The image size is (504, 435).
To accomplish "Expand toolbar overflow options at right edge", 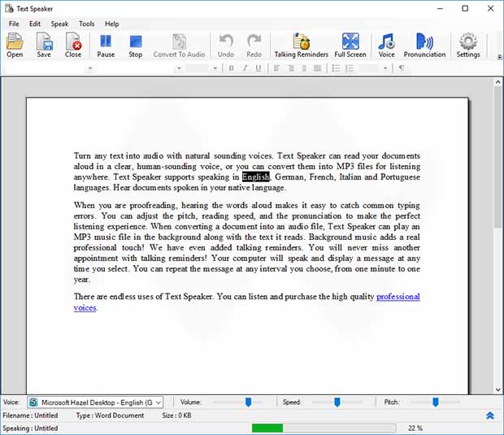I will tap(499, 57).
